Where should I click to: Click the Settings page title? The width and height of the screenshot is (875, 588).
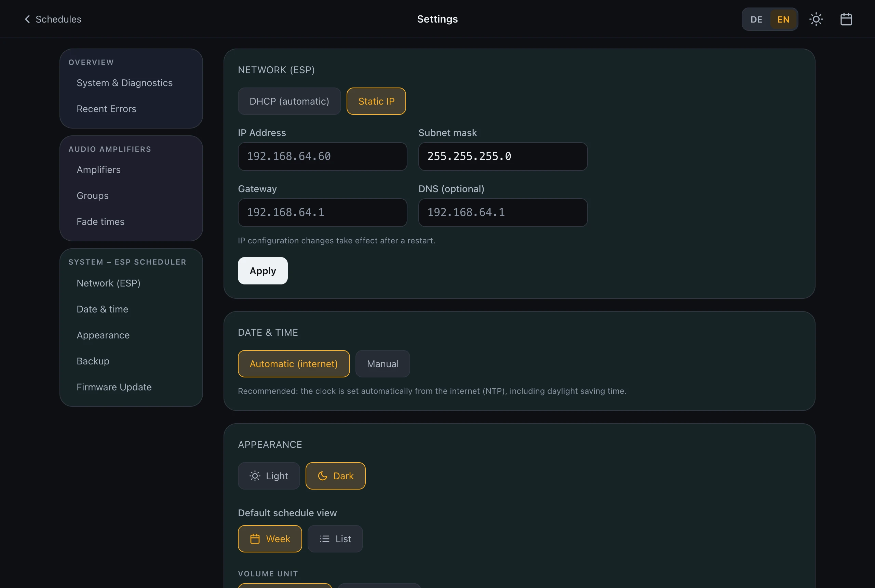click(437, 19)
